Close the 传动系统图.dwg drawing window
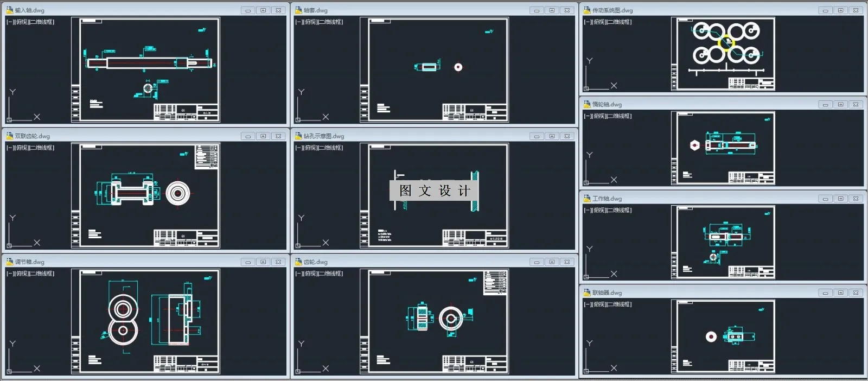Screen dimensions: 868x381 click(856, 10)
